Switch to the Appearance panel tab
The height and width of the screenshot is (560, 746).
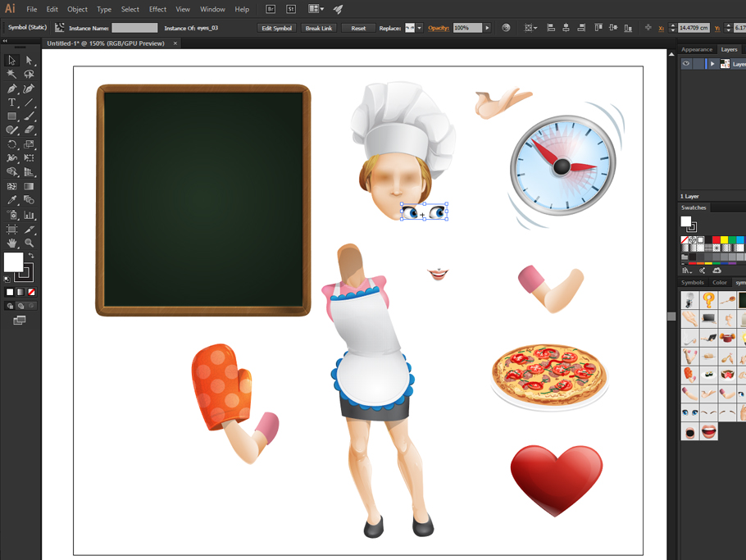point(697,49)
